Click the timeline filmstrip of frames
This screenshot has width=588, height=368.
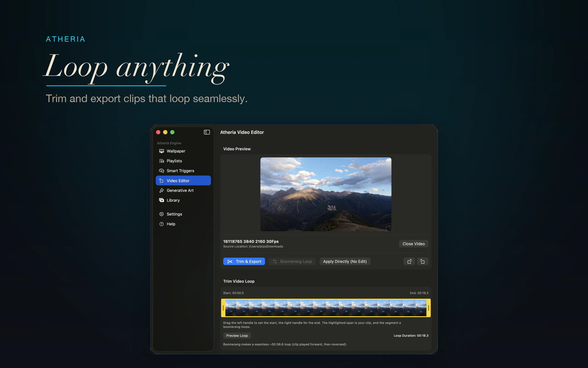[x=326, y=308]
